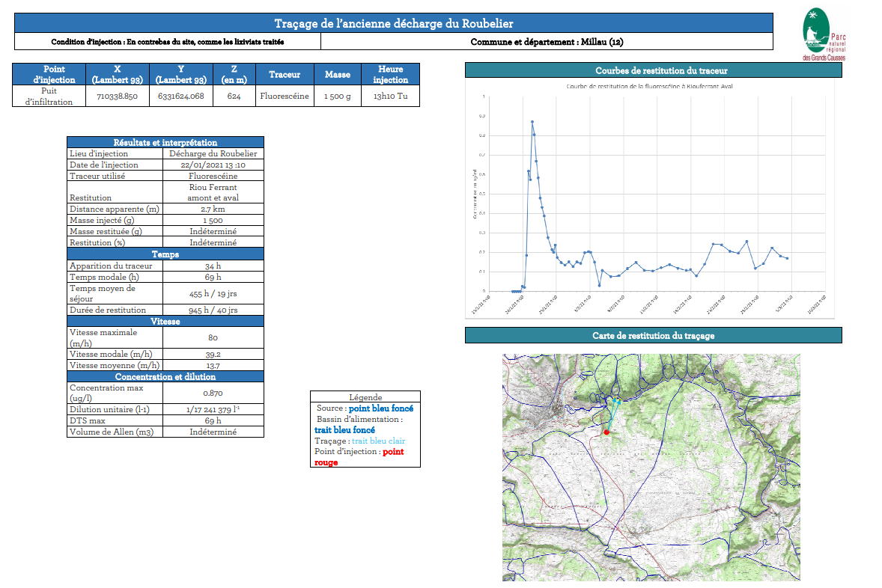882x588 pixels.
Task: Select the Dilution unitaire value cell
Action: tap(213, 409)
